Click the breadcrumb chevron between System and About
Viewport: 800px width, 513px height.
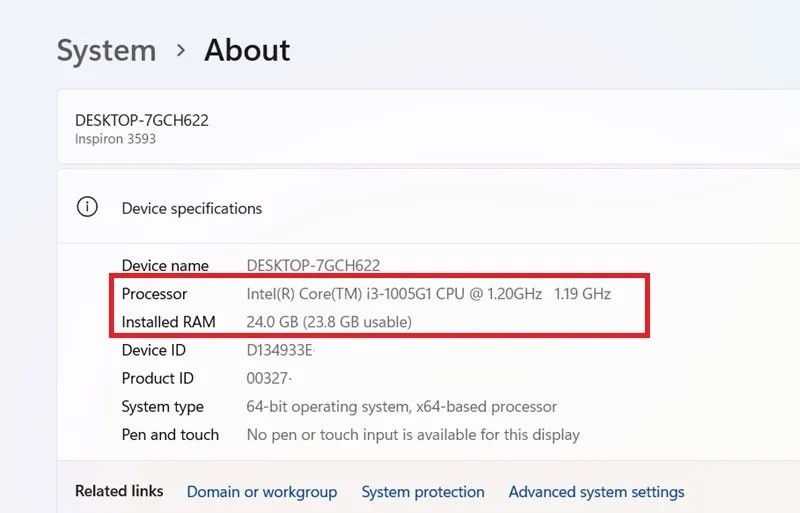click(x=180, y=50)
